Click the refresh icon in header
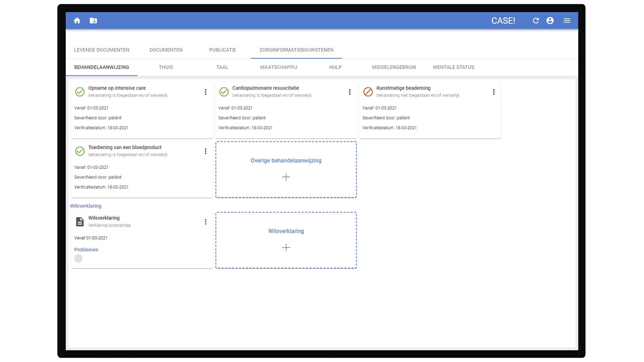644x362 pixels. [536, 21]
